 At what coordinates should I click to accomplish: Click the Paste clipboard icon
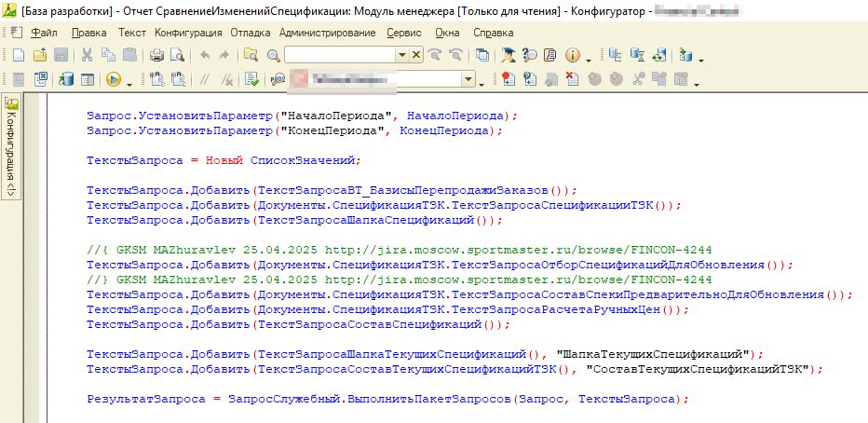point(129,55)
